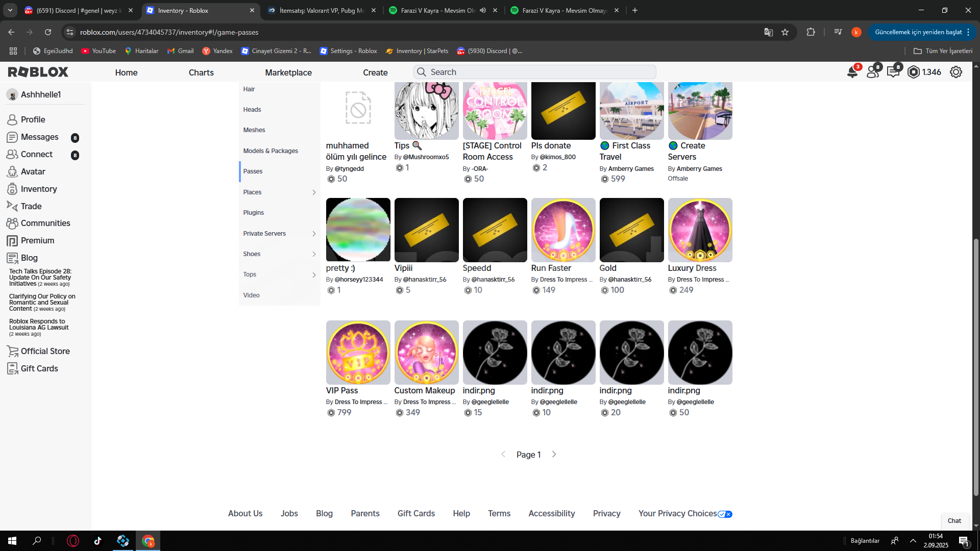980x551 pixels.
Task: Open the VIP Pass thumbnail
Action: (358, 353)
